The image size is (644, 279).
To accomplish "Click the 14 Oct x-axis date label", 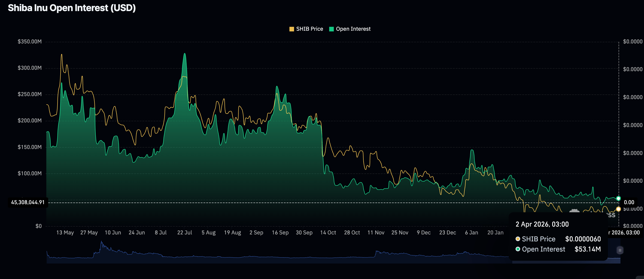I will pyautogui.click(x=328, y=233).
